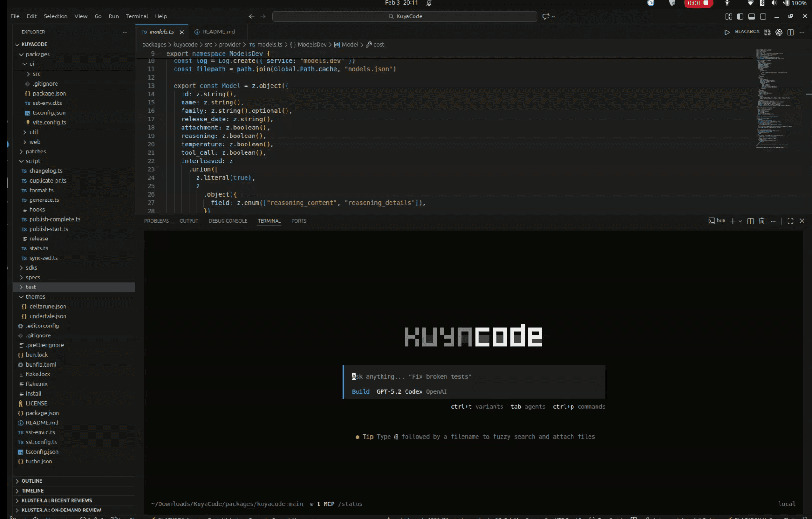Open Website from the status bar
Screen dimensions: 812x519
pos(223,518)
